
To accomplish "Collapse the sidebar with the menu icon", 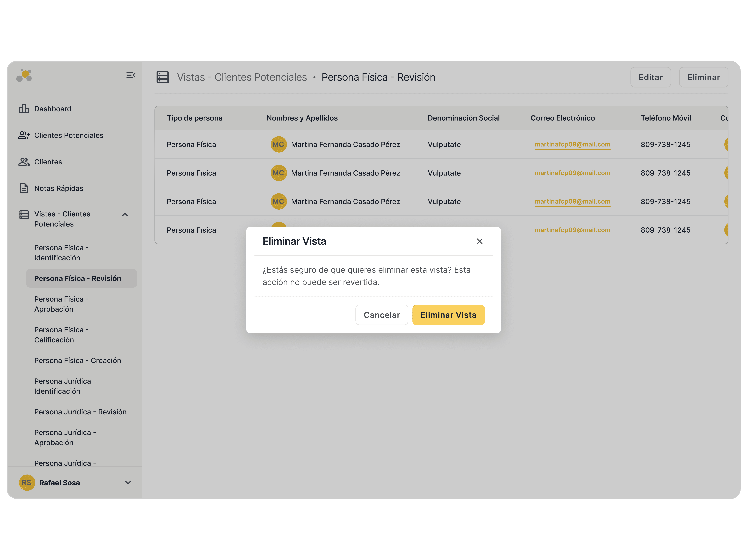I will click(x=131, y=75).
